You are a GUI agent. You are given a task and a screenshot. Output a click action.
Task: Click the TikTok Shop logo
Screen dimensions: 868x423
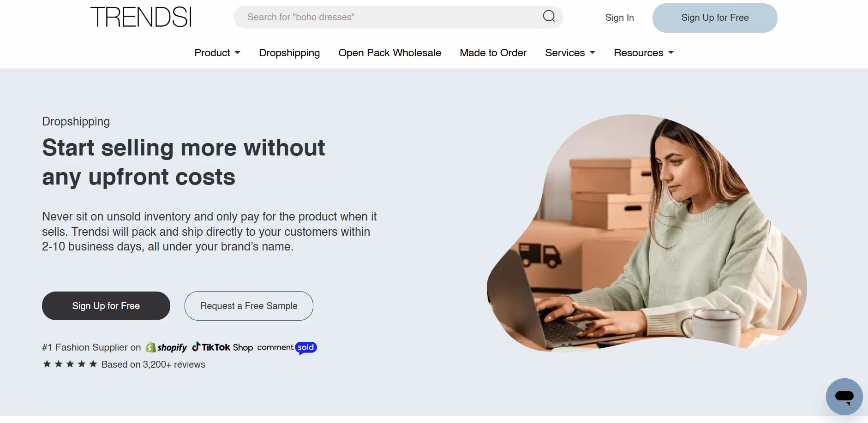(222, 347)
